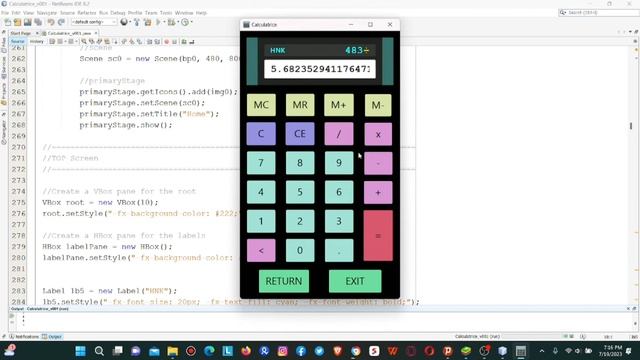
Task: Click the taskbar Search icon
Action: coord(99,351)
